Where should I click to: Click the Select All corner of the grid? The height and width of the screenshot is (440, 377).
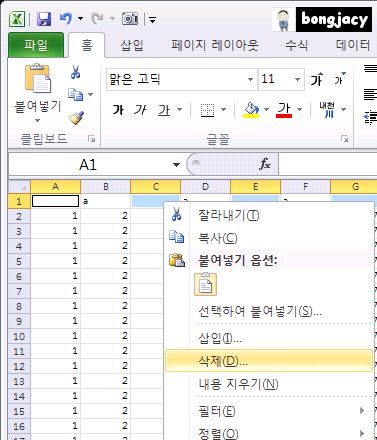pos(19,187)
